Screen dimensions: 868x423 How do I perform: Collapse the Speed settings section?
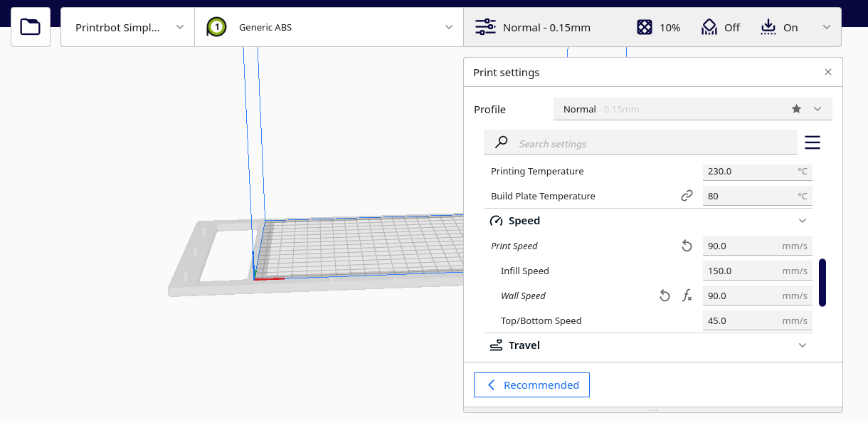point(803,221)
